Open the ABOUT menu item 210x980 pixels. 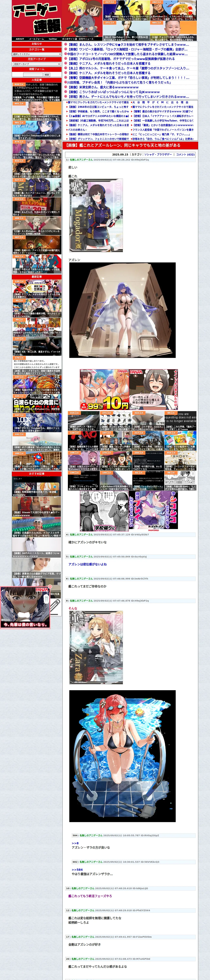(x=20, y=39)
